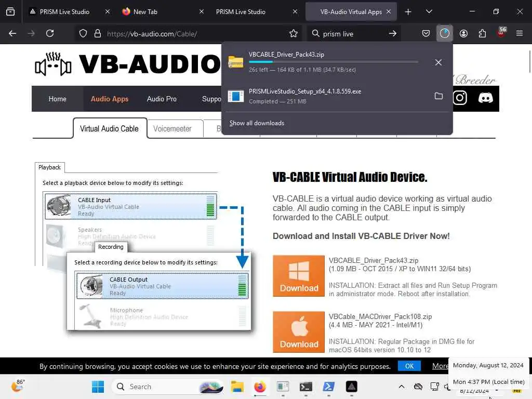Open the VB-Audio Instagram icon

pos(460,98)
